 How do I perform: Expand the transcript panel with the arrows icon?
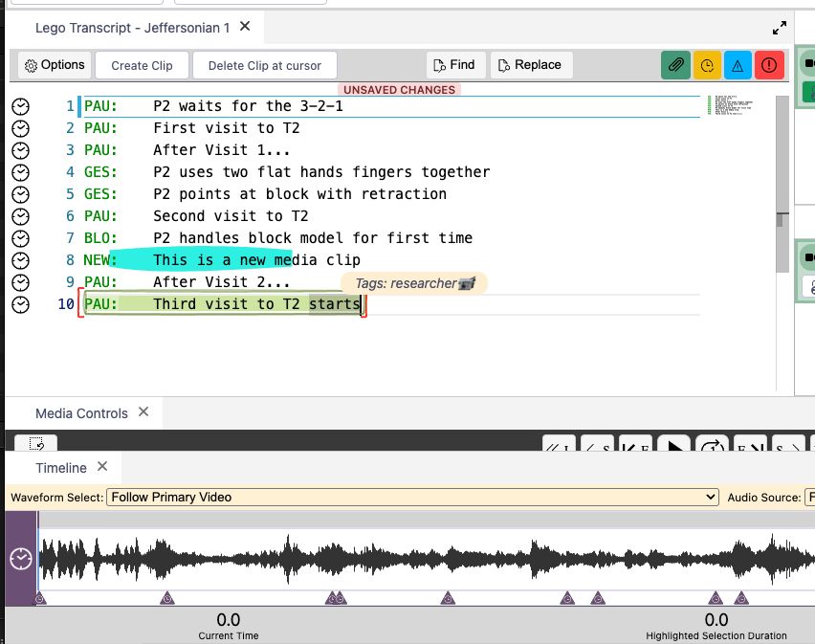pyautogui.click(x=780, y=28)
